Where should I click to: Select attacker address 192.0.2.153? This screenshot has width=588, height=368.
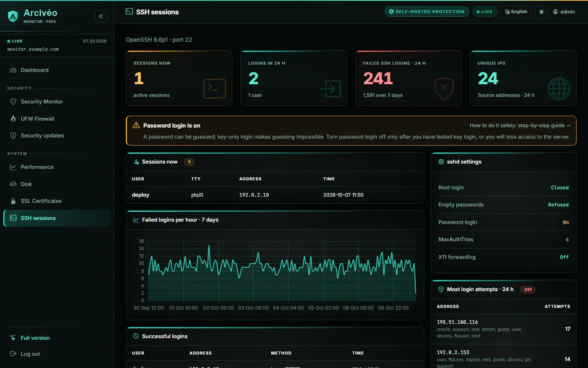tap(453, 352)
